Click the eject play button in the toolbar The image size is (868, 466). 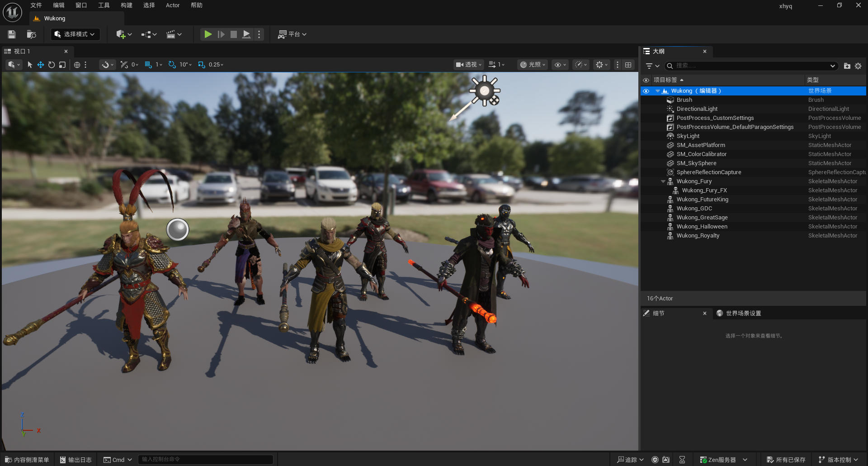point(246,34)
